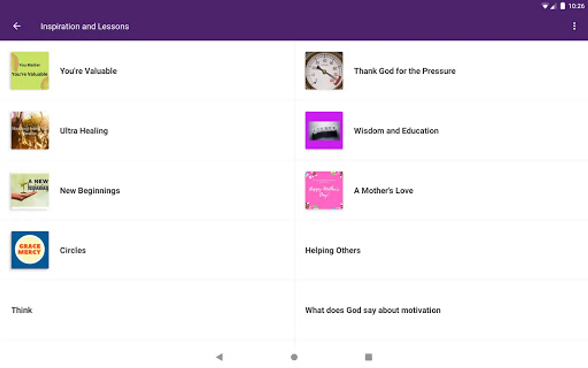Go to the Circles lesson
Screen dimensions: 588x368
click(73, 250)
